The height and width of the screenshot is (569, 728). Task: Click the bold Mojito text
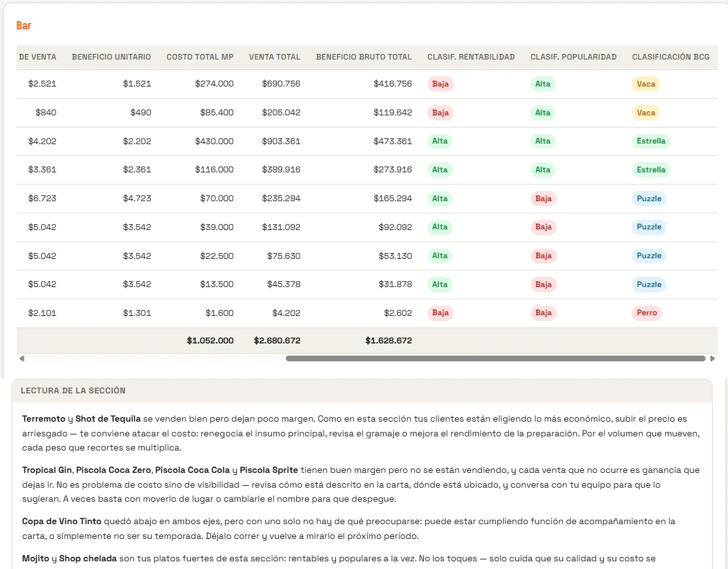pos(35,558)
